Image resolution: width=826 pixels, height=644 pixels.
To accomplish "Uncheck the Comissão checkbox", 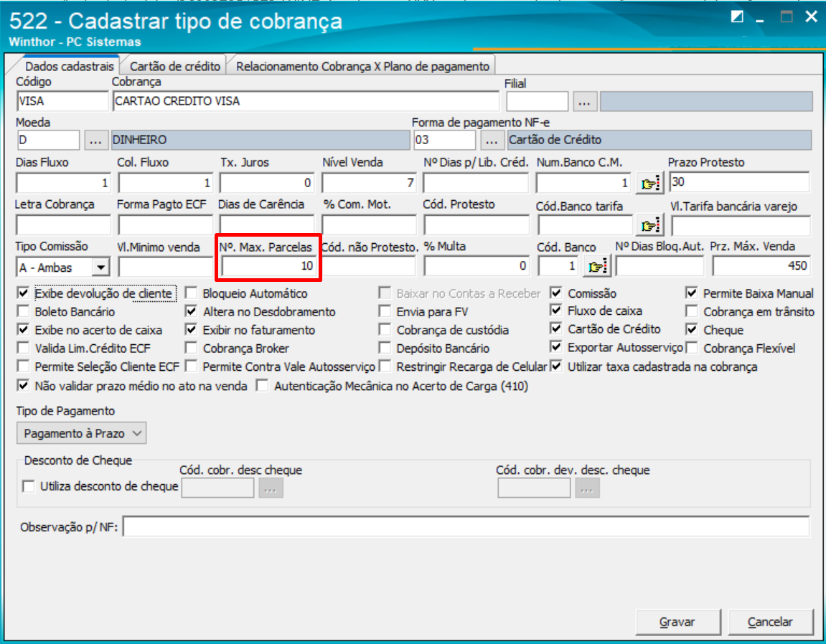I will tap(555, 293).
